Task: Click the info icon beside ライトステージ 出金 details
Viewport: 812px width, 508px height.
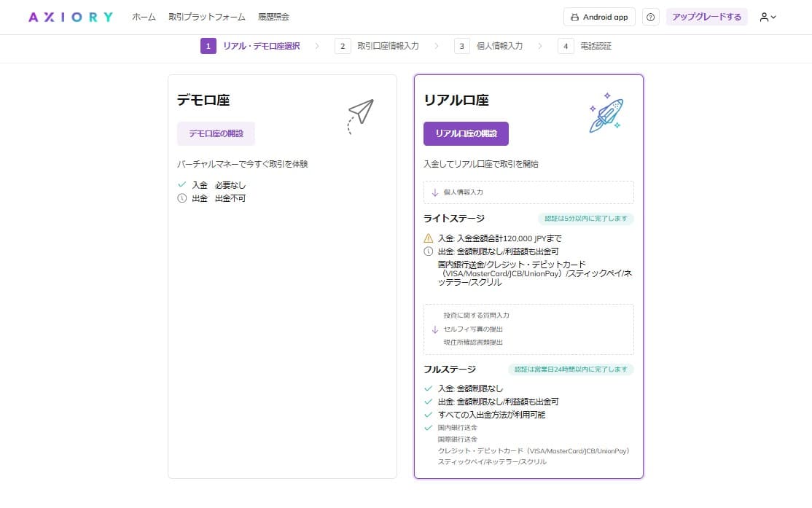Action: 428,251
